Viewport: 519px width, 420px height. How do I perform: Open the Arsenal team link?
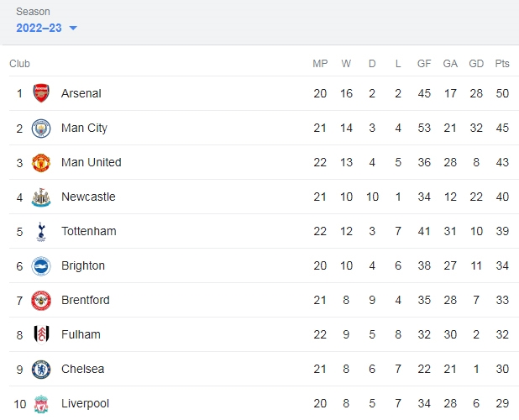(x=81, y=93)
